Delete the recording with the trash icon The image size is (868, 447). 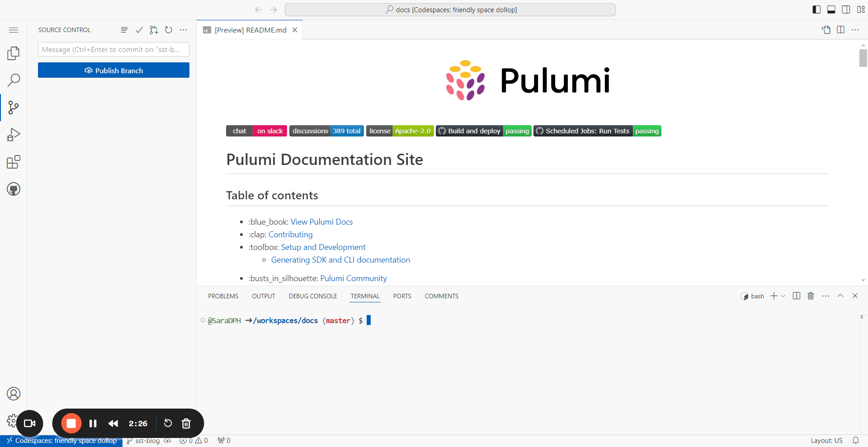(x=186, y=423)
